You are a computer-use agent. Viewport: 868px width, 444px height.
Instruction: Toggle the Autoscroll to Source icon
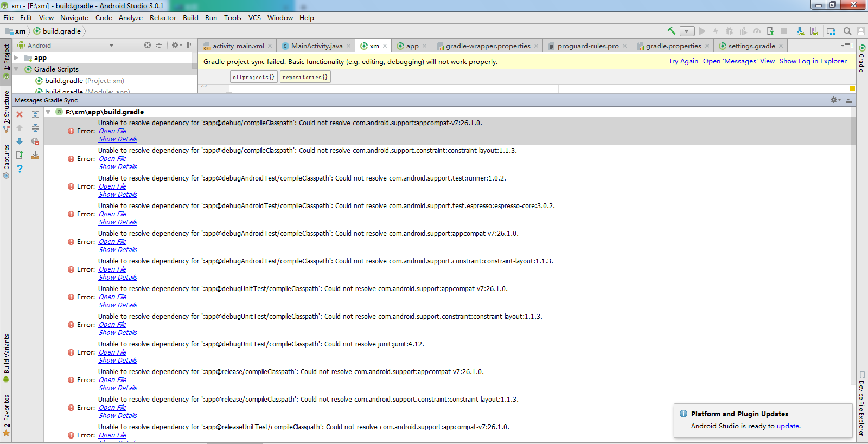(35, 155)
